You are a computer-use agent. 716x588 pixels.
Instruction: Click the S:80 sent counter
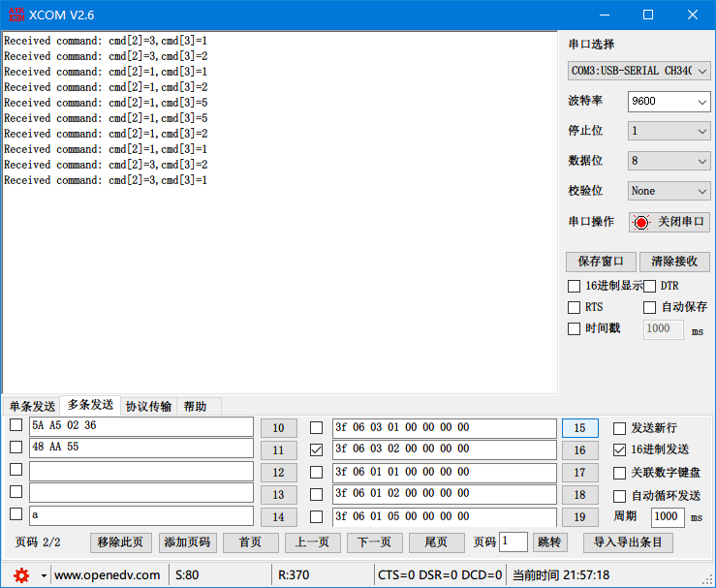tap(187, 575)
